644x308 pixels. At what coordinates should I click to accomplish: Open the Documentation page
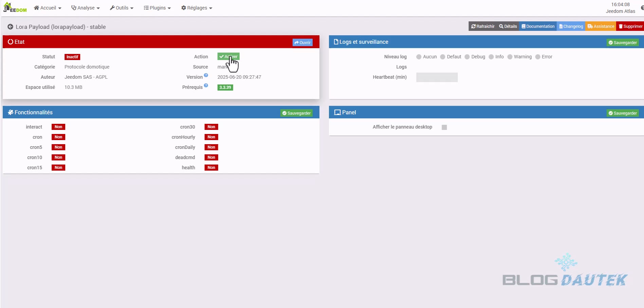coord(538,26)
